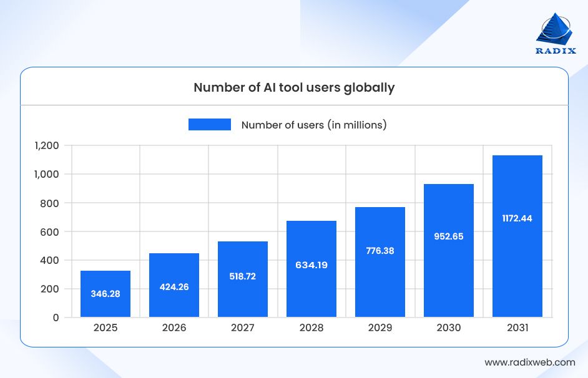Select the 2027 axis label
This screenshot has height=378, width=588.
[243, 327]
